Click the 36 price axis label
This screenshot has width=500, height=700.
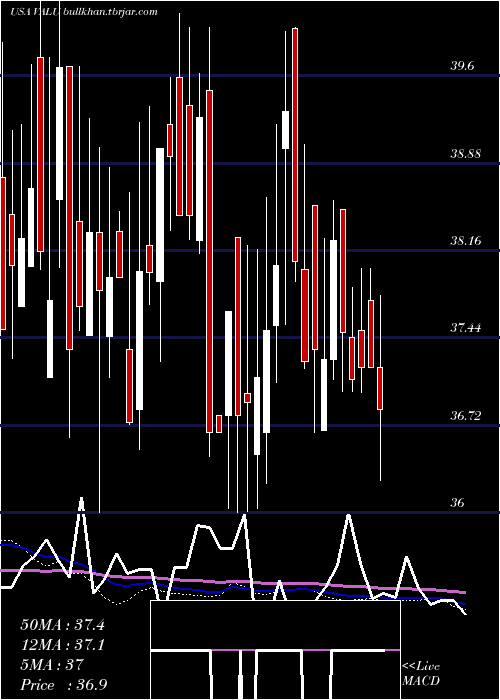tap(457, 503)
